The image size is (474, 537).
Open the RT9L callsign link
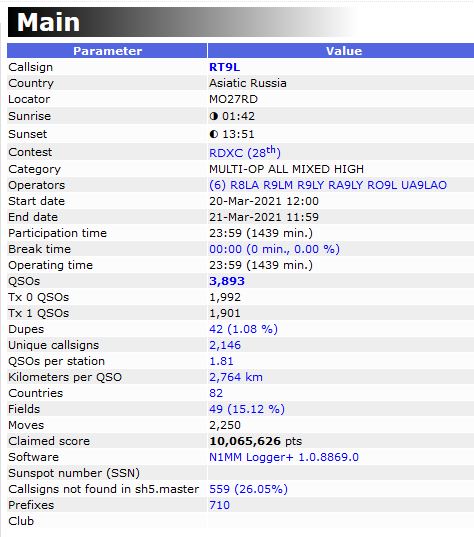[224, 67]
